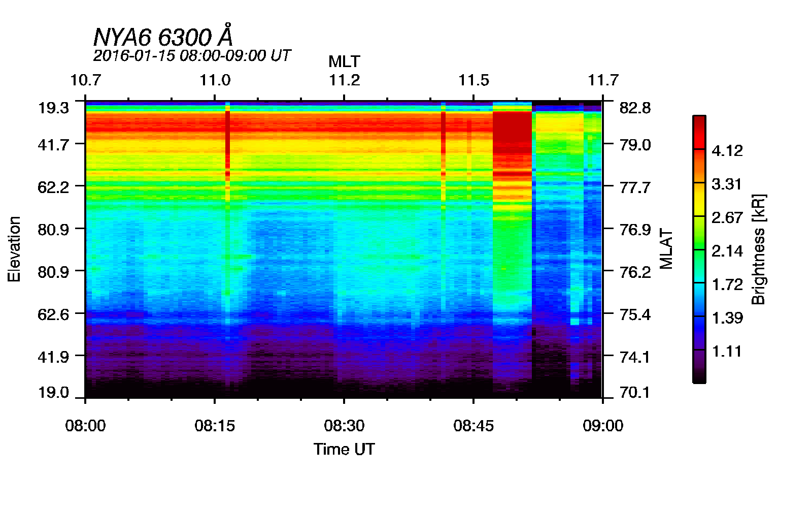Click the Brightness [kR] colorbar title
The image size is (812, 508).
tap(758, 249)
